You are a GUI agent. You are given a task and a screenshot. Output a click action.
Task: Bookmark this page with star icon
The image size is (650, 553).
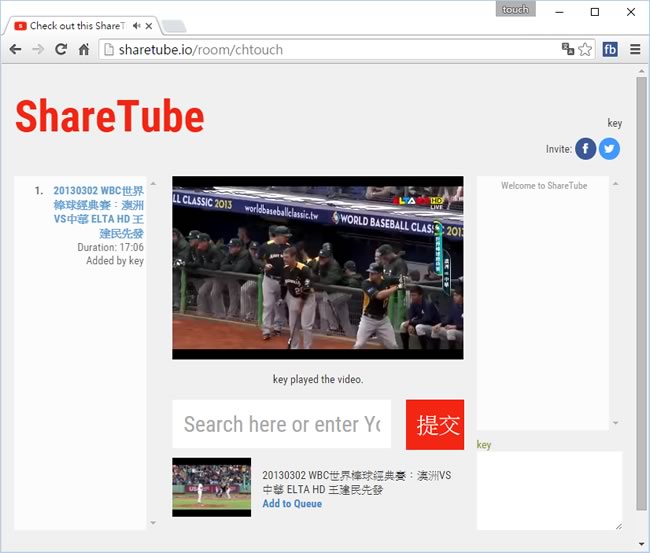[x=585, y=49]
